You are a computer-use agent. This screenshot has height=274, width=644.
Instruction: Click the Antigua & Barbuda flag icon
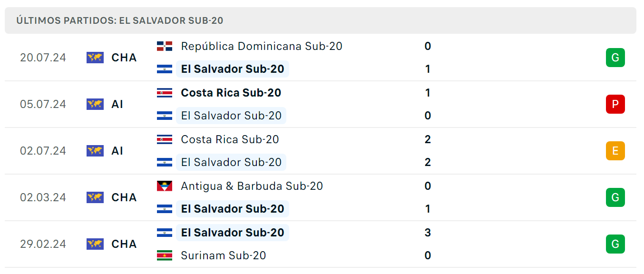pyautogui.click(x=165, y=186)
